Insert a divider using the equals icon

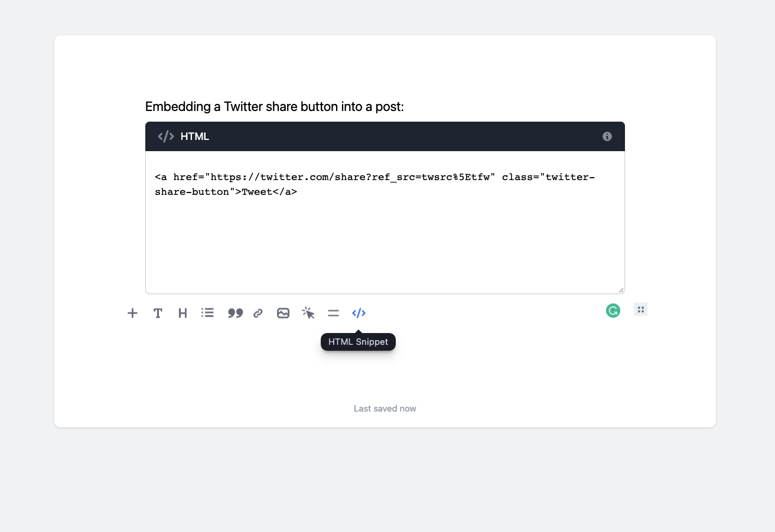coord(333,313)
